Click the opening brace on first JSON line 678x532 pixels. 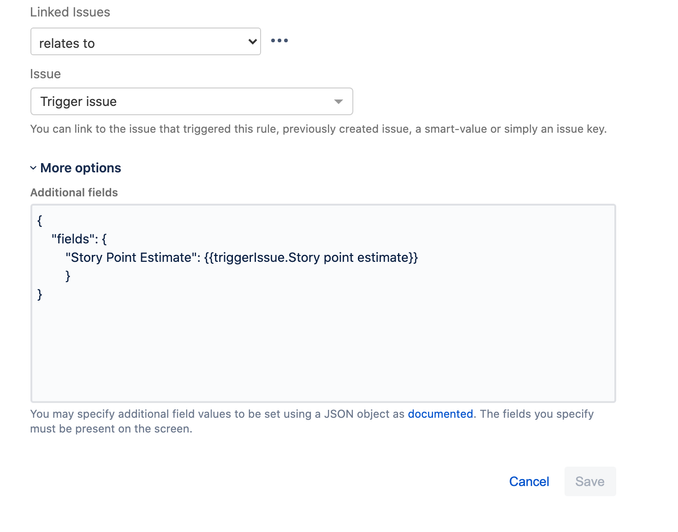(x=40, y=221)
